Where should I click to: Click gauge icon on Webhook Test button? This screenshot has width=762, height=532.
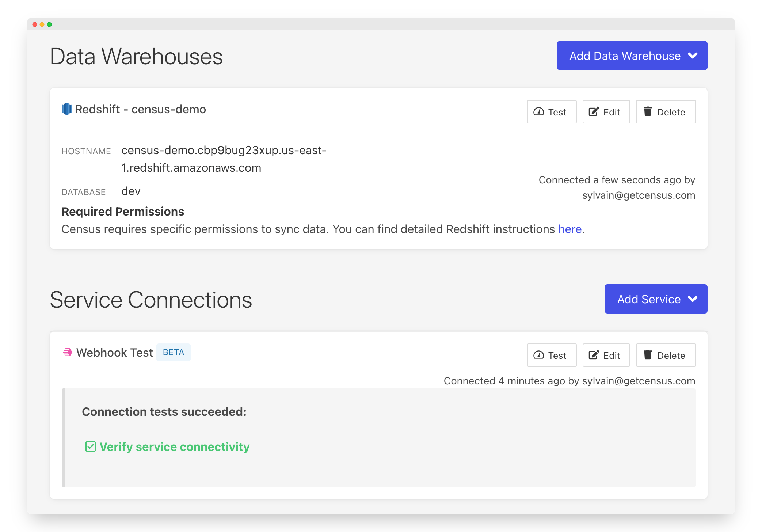click(x=538, y=355)
